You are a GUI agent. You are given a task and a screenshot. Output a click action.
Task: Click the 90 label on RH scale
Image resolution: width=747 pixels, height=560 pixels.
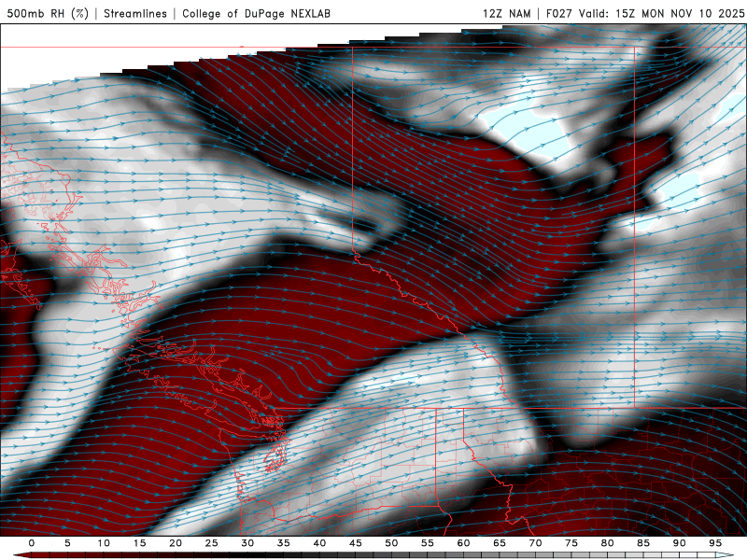click(x=679, y=543)
